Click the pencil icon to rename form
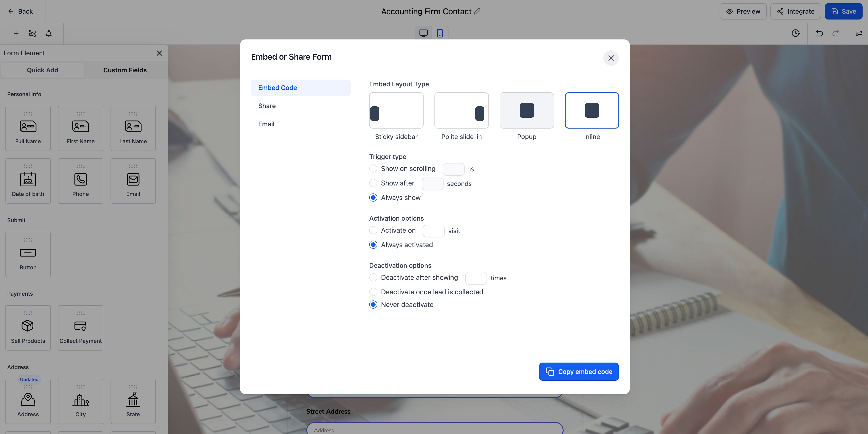This screenshot has height=434, width=868. (477, 12)
